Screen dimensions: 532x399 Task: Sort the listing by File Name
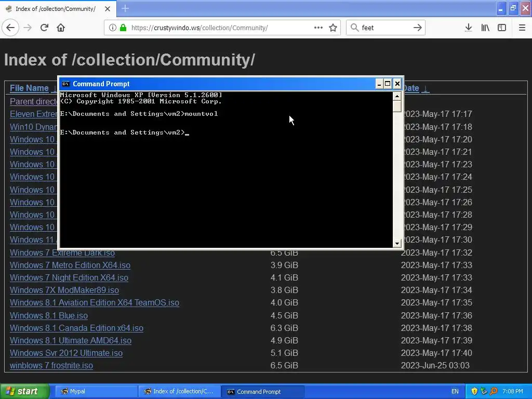pos(29,88)
